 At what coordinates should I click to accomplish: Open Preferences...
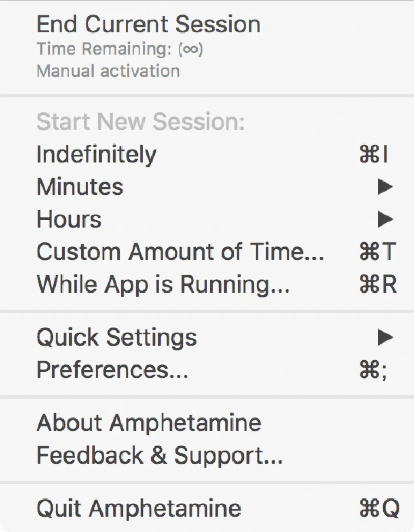tap(112, 369)
